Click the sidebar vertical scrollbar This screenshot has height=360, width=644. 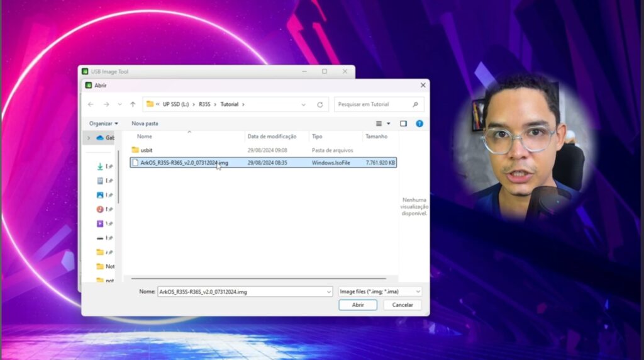(x=118, y=177)
